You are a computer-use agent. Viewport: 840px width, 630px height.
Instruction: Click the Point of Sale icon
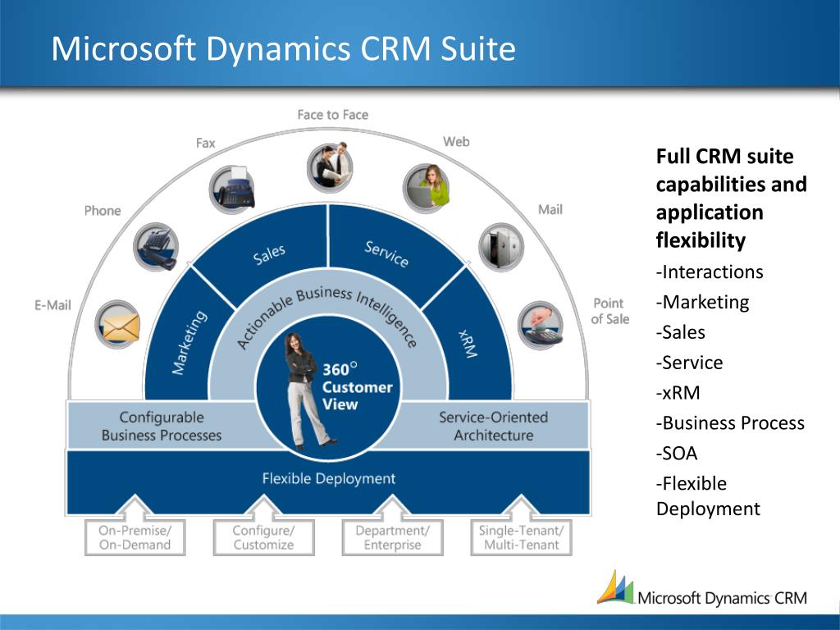[x=541, y=325]
